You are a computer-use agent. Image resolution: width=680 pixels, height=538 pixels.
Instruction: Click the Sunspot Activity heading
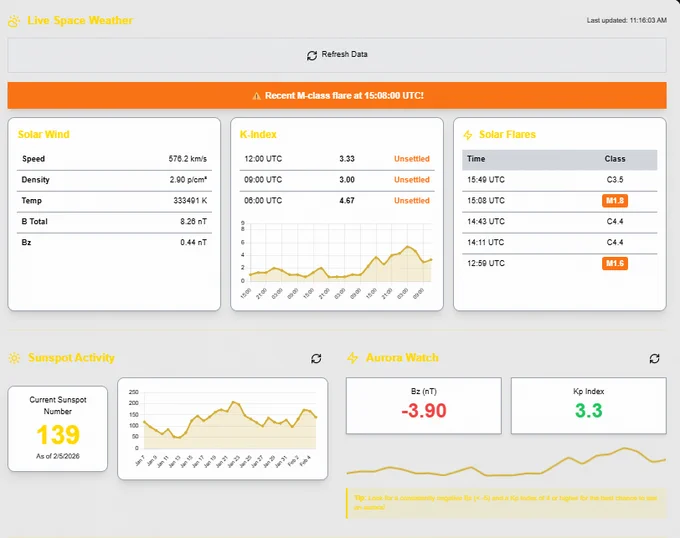71,358
